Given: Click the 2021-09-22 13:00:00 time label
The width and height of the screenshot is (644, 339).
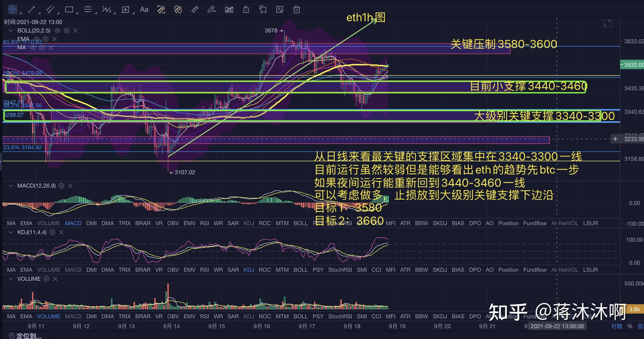Looking at the screenshot, I should point(557,326).
